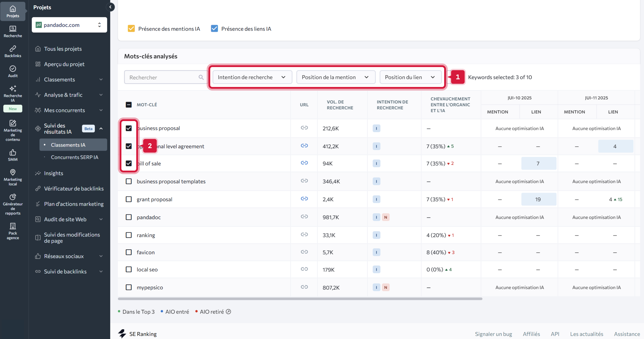This screenshot has width=644, height=339.
Task: Open URL icon for level agreement row
Action: [304, 146]
